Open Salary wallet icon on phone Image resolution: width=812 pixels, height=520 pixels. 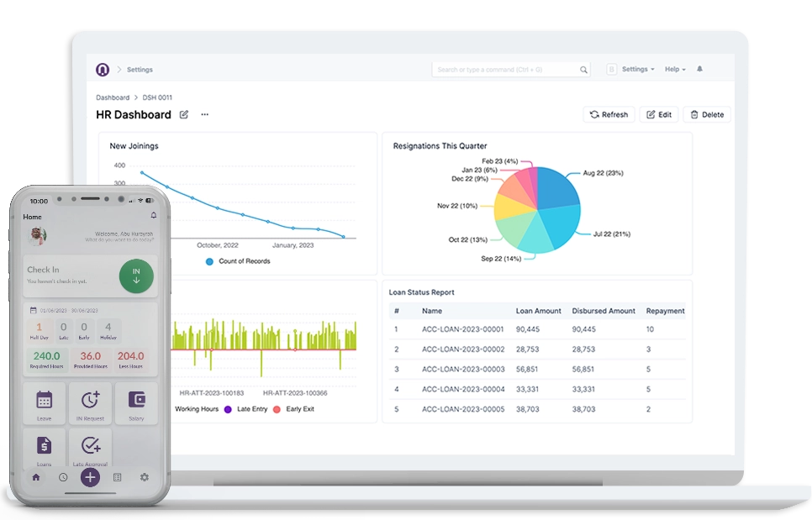tap(136, 399)
